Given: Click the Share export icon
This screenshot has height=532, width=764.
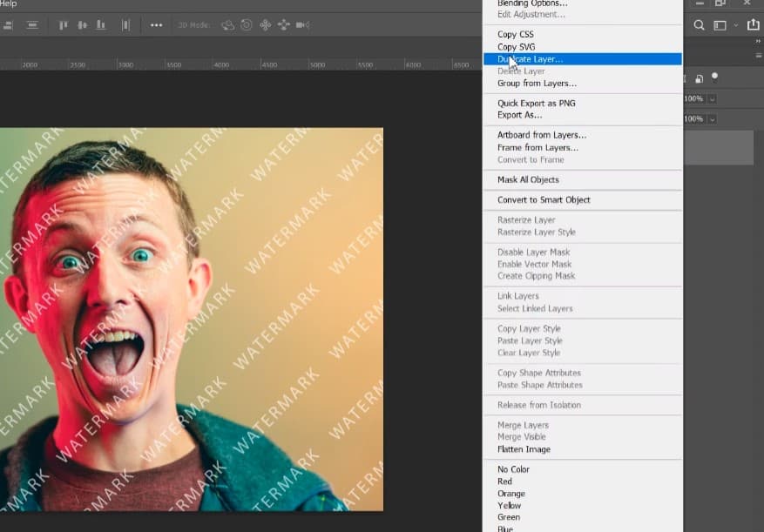Looking at the screenshot, I should coord(754,25).
